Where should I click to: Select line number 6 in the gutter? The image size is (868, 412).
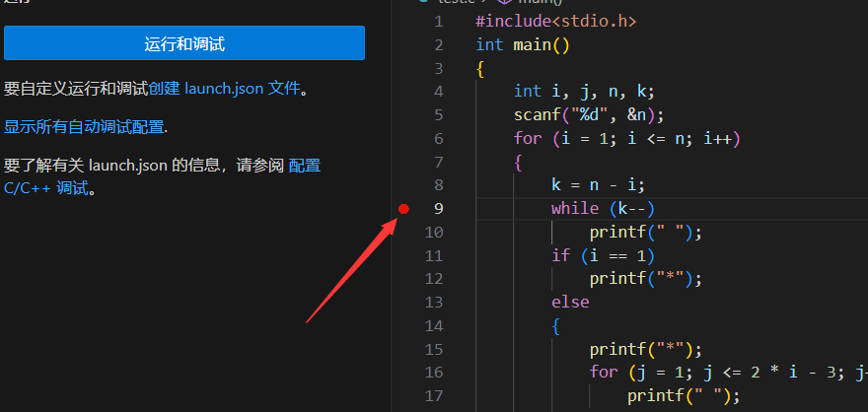tap(439, 138)
